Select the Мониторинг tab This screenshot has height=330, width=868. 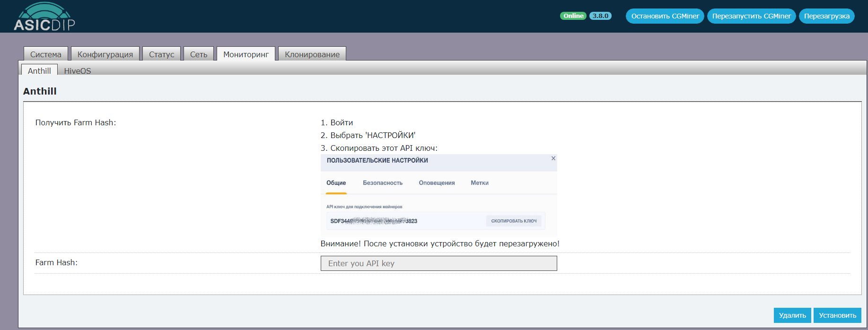[x=246, y=54]
